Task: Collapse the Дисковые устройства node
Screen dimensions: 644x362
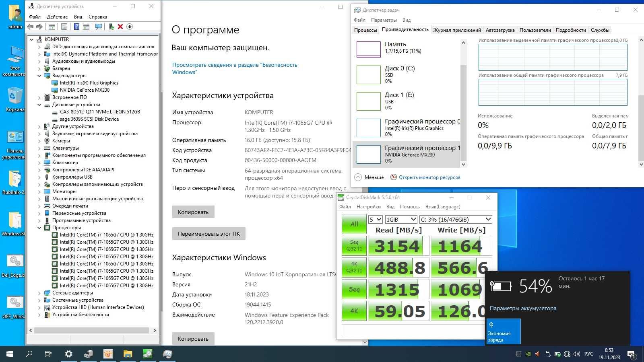Action: click(x=39, y=105)
